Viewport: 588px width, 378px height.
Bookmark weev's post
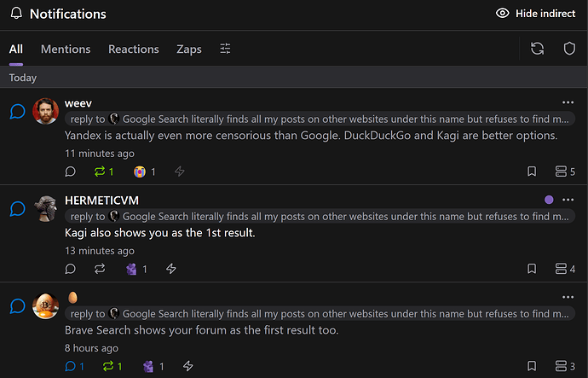(x=532, y=172)
